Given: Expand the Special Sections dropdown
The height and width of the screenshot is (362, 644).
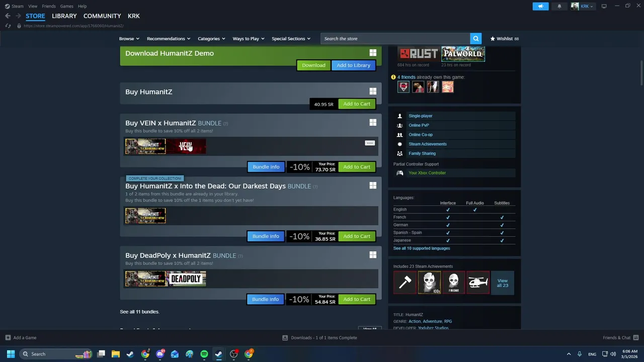Looking at the screenshot, I should [291, 39].
